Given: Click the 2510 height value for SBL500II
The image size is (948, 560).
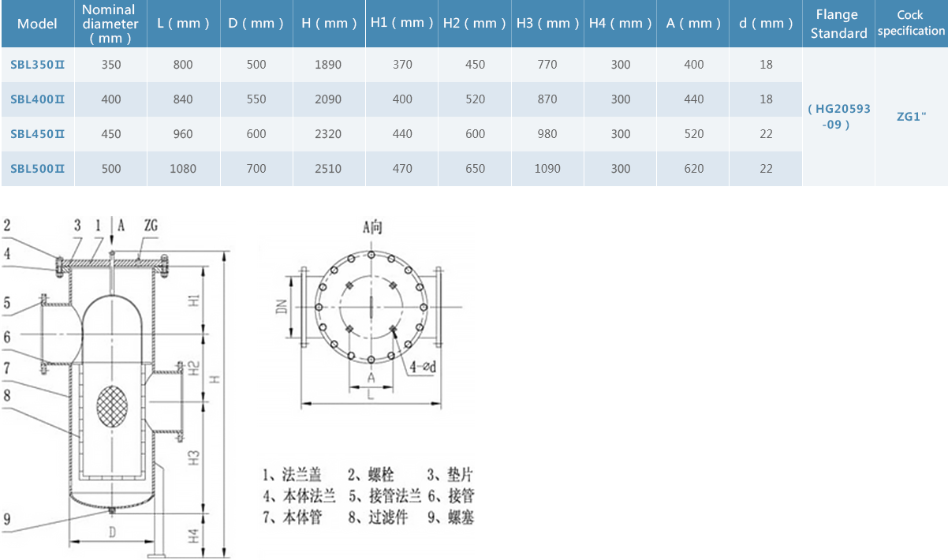Looking at the screenshot, I should [x=328, y=169].
